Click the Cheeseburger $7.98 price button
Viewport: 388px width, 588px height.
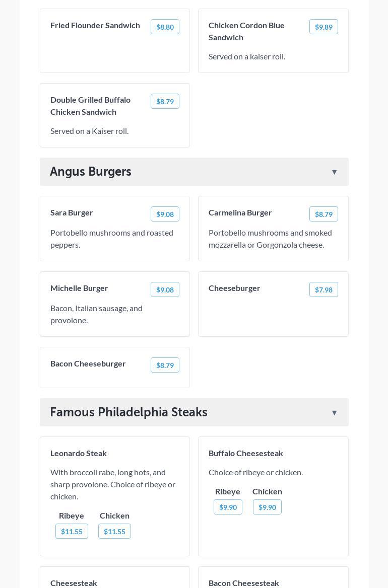tap(324, 290)
